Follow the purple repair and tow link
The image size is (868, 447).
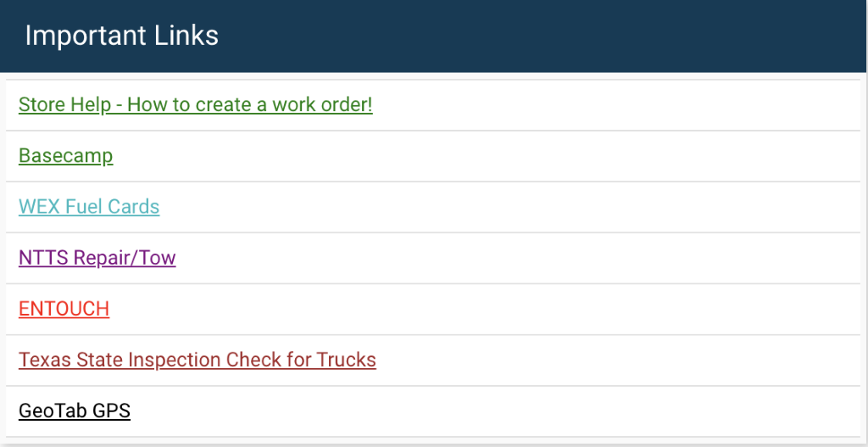click(97, 258)
